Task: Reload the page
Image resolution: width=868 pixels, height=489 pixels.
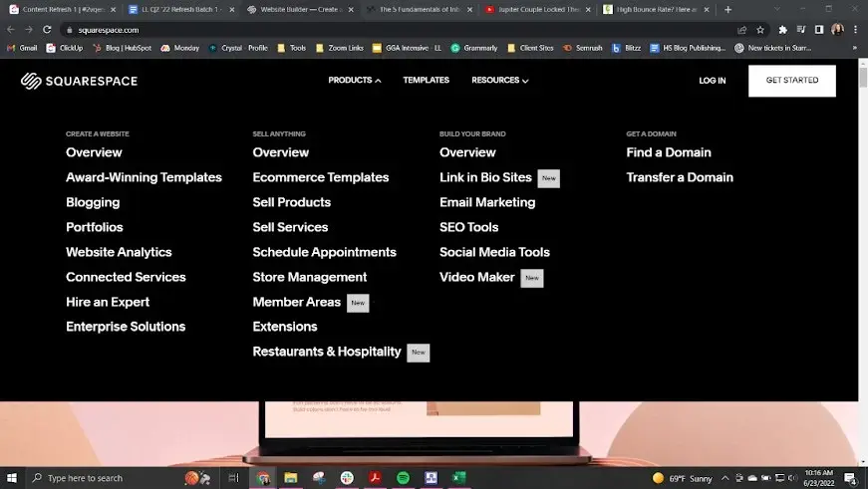Action: click(x=47, y=30)
